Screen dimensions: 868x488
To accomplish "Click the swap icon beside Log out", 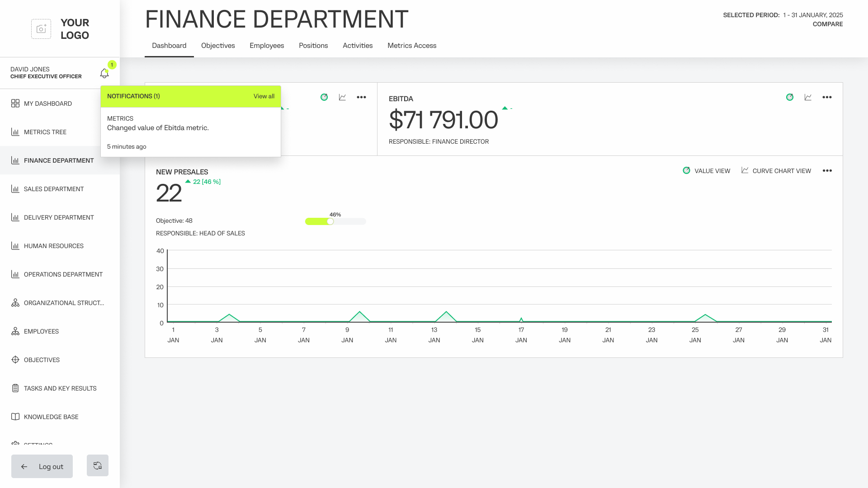I will coord(98,465).
